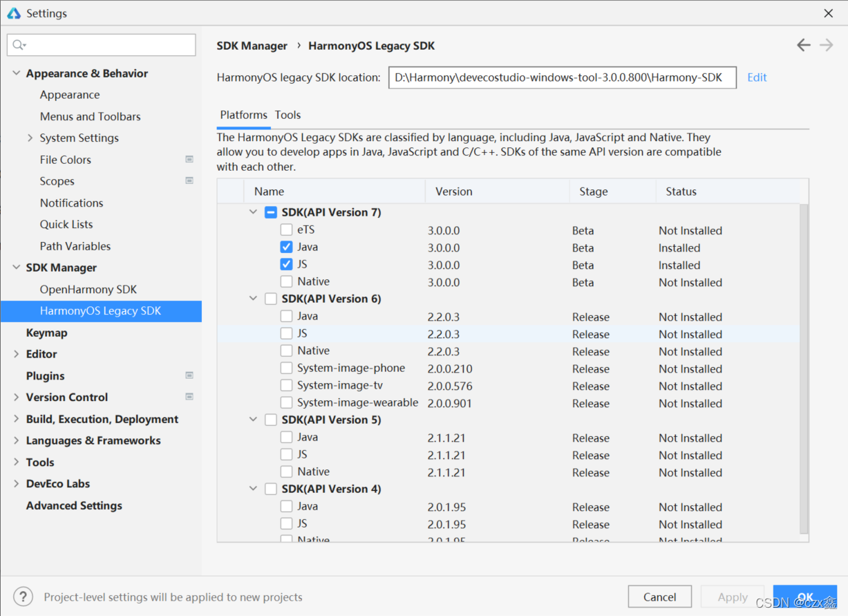The width and height of the screenshot is (848, 616).
Task: Collapse Appearance & Behavior section
Action: (x=17, y=73)
